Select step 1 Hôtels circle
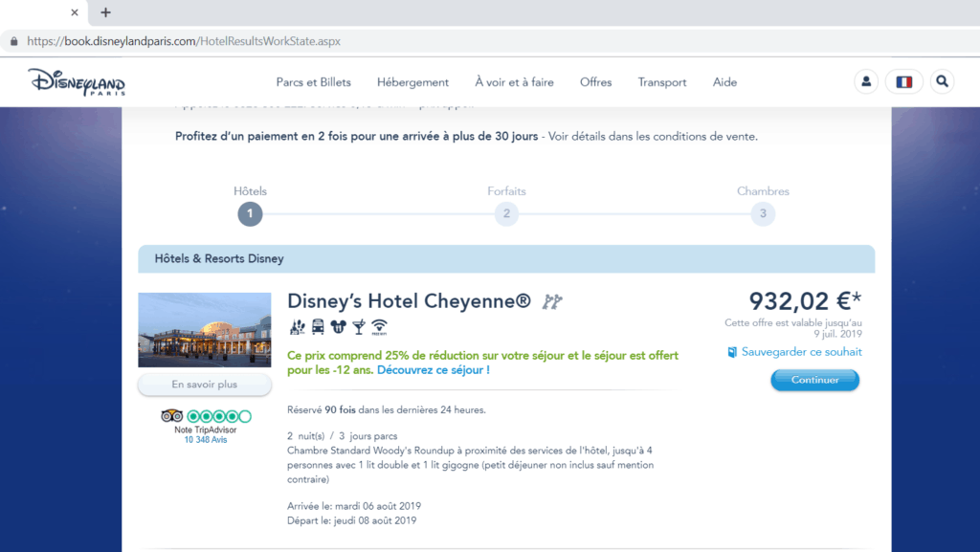 (x=250, y=213)
